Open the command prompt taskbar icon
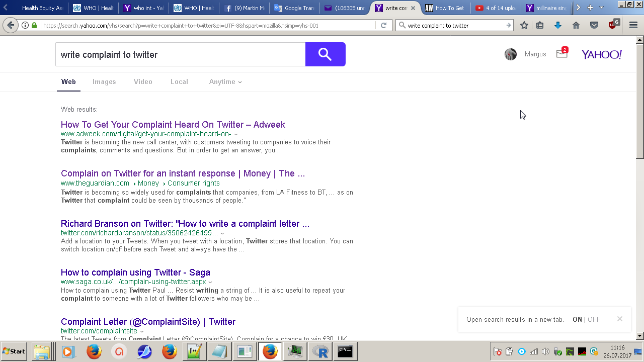 (x=345, y=351)
